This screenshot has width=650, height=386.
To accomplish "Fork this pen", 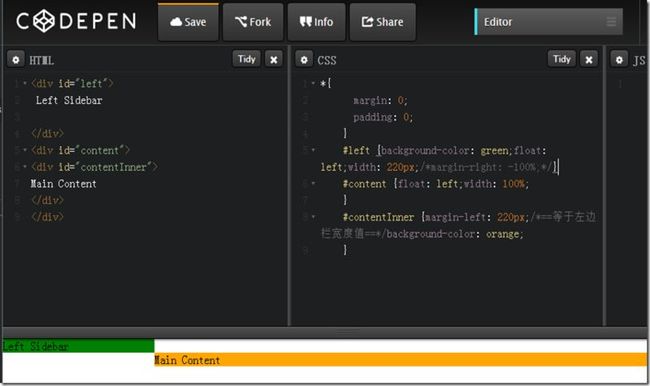I will point(253,22).
